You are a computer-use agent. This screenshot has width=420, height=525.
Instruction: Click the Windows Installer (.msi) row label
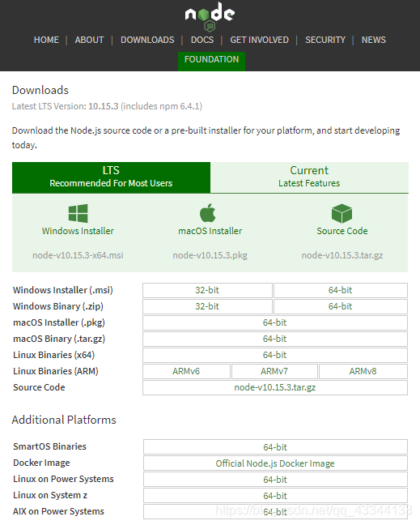tap(63, 290)
